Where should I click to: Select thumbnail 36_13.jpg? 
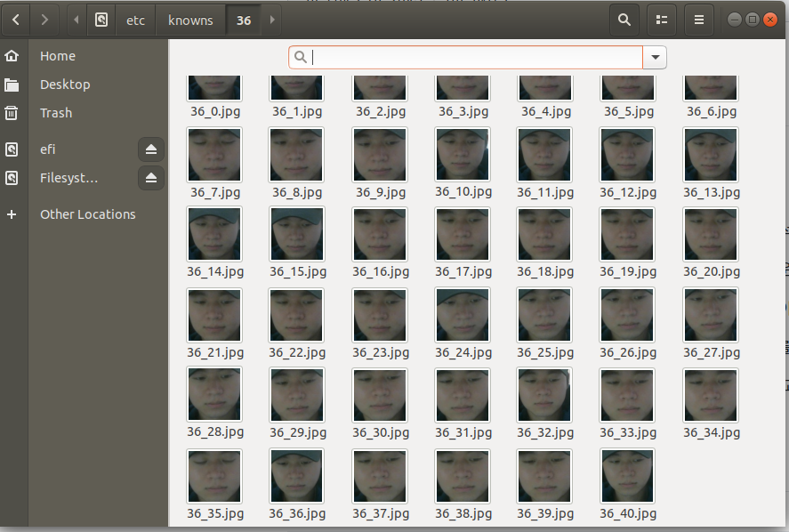pyautogui.click(x=711, y=155)
